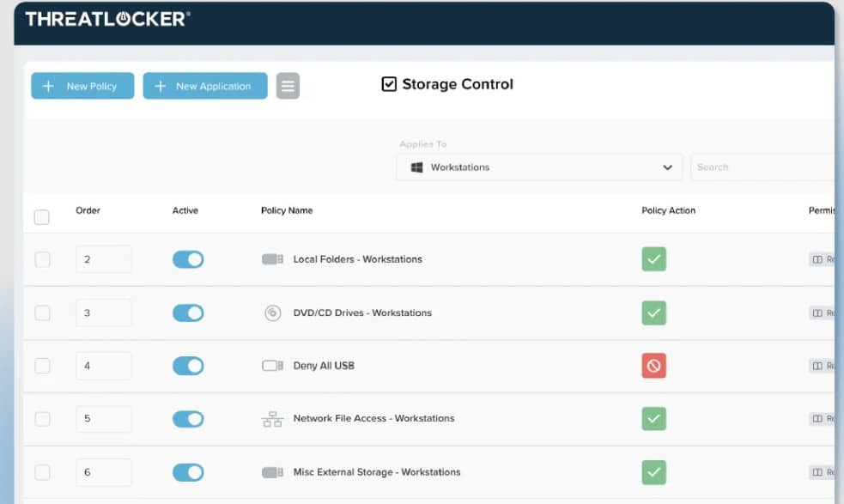The height and width of the screenshot is (504, 844).
Task: Click order field showing 5
Action: tap(103, 419)
